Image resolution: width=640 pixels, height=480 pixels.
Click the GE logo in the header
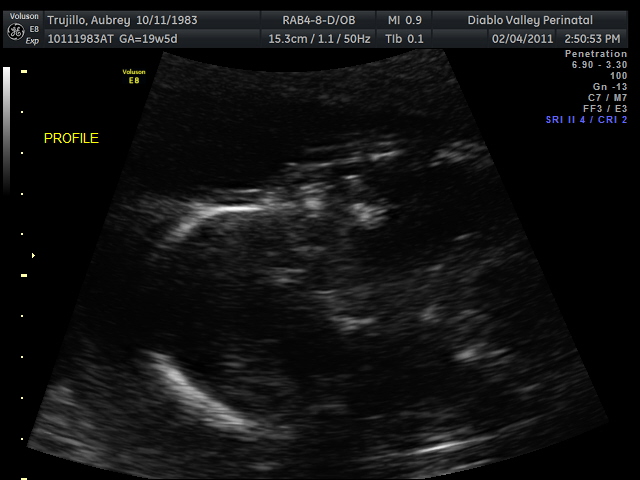coord(15,31)
